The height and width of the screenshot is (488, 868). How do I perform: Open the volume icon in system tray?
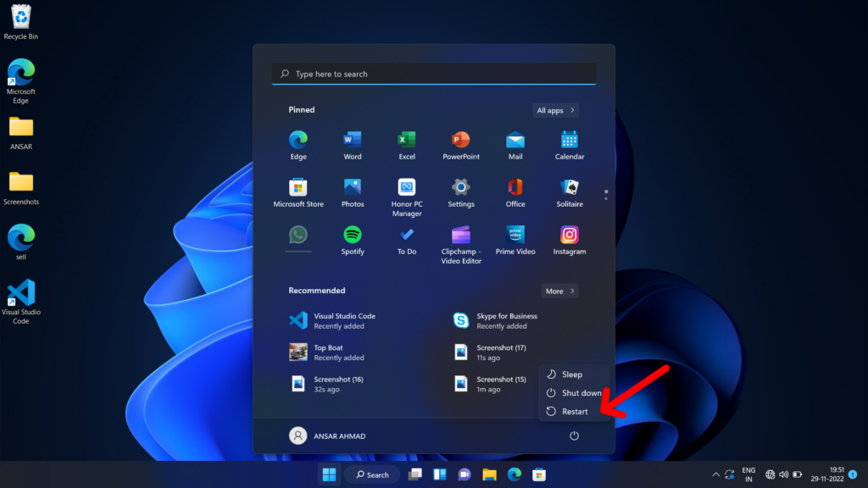[782, 474]
